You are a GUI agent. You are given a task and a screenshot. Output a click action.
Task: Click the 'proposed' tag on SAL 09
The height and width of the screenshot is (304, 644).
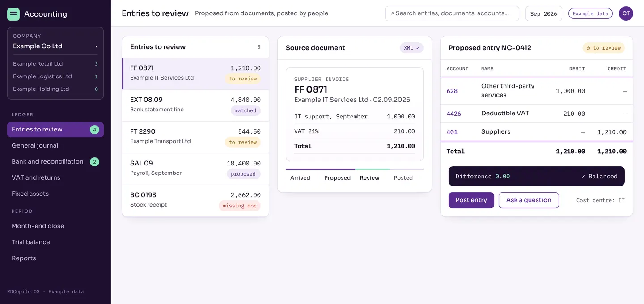point(244,174)
